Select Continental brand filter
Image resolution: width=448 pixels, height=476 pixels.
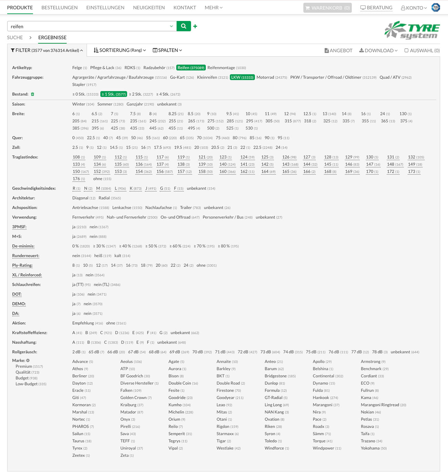[x=328, y=376]
